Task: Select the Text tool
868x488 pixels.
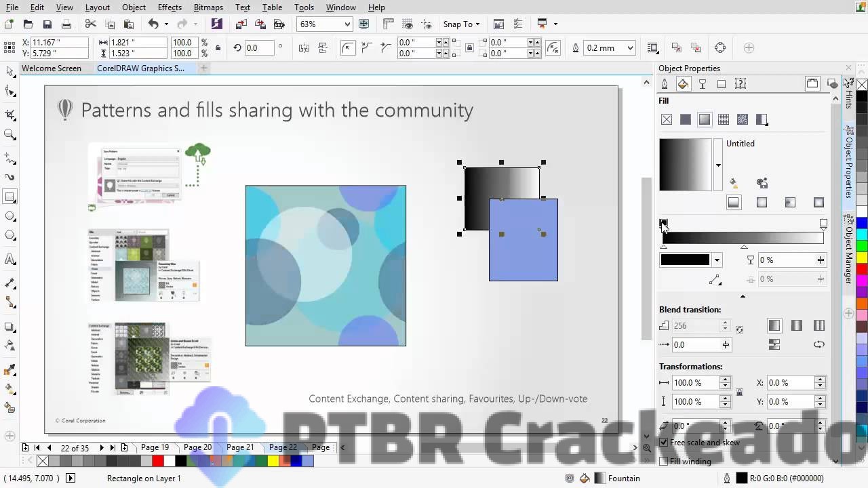Action: pyautogui.click(x=10, y=259)
